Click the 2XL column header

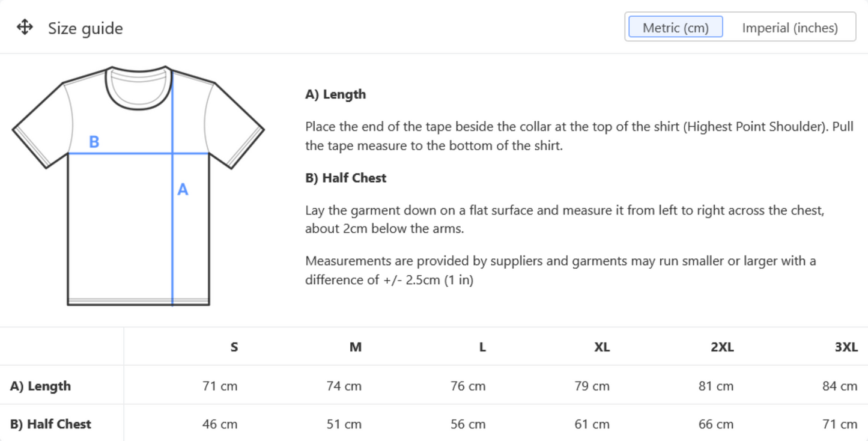(x=721, y=347)
